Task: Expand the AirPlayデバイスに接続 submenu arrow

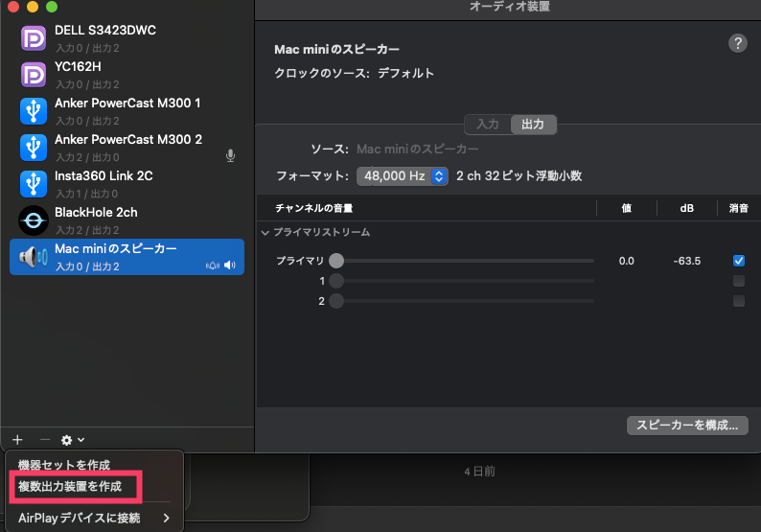Action: [166, 518]
